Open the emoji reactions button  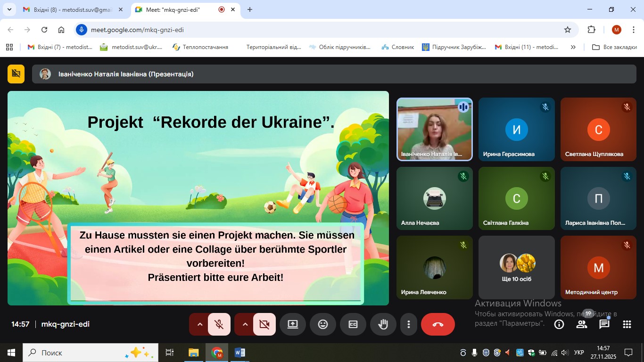click(x=323, y=324)
